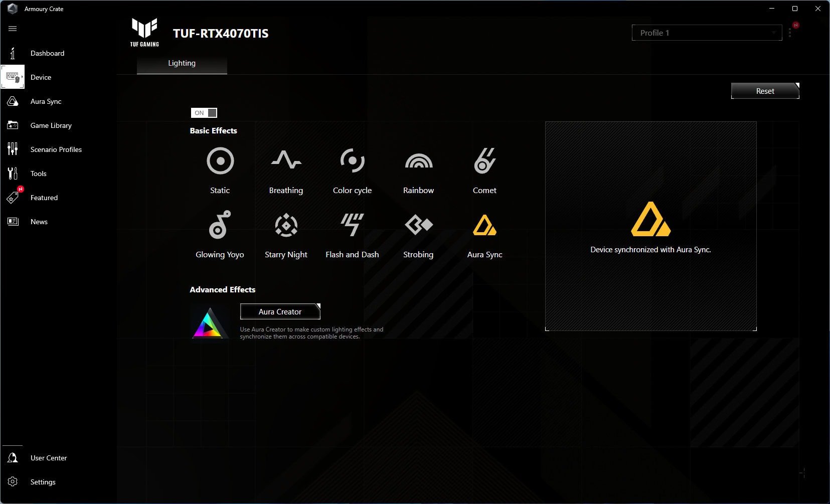This screenshot has height=504, width=830.
Task: Click the Reset button
Action: click(765, 91)
